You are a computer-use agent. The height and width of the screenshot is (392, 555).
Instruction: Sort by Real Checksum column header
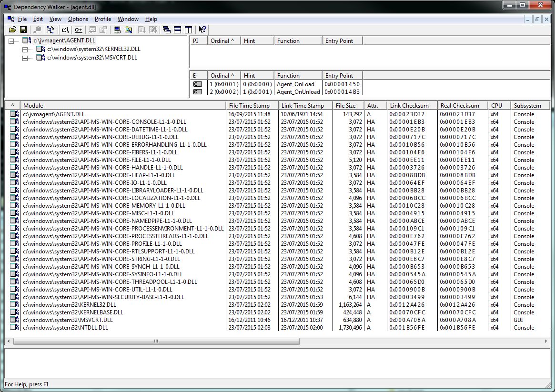463,105
